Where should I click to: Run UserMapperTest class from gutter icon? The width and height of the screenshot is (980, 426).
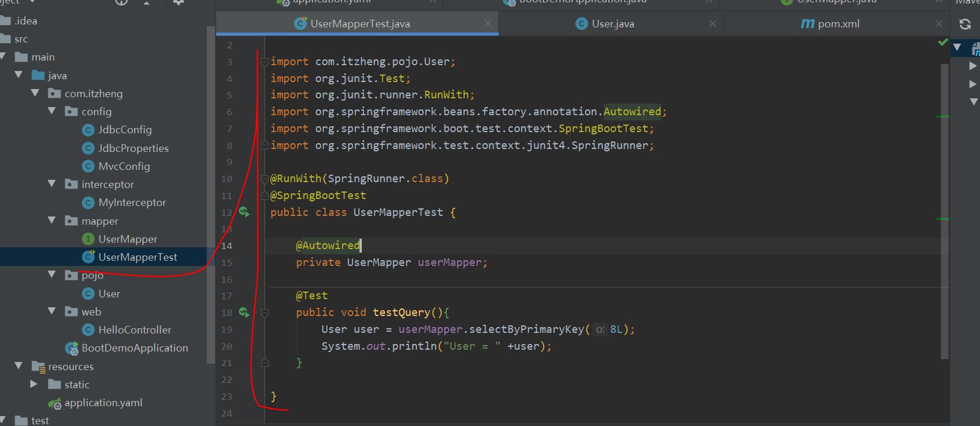tap(244, 212)
